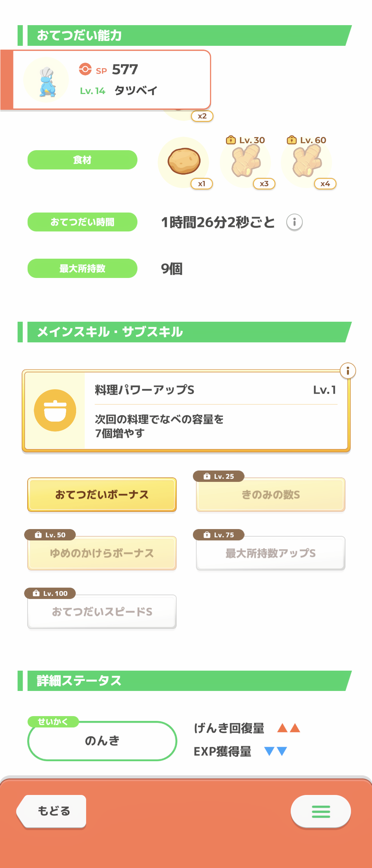Open the green hamburger menu button

[x=321, y=812]
